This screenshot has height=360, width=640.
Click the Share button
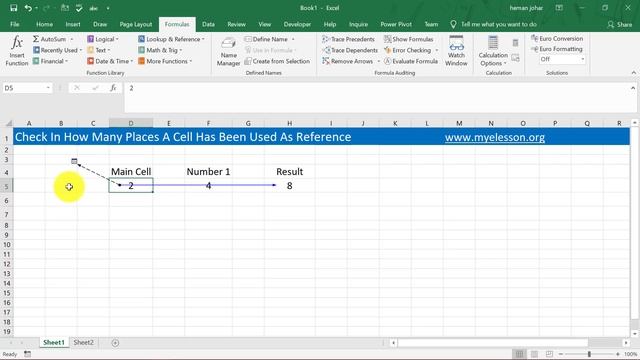coord(620,24)
